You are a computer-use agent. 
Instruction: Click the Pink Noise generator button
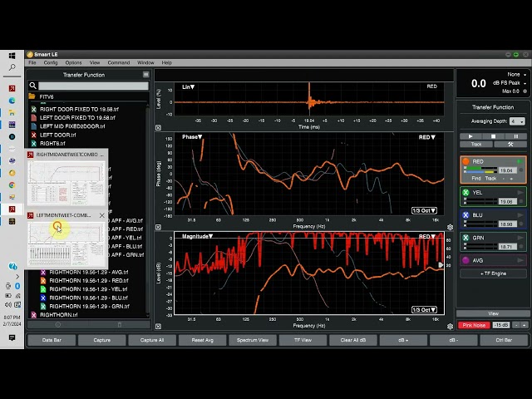tap(474, 325)
